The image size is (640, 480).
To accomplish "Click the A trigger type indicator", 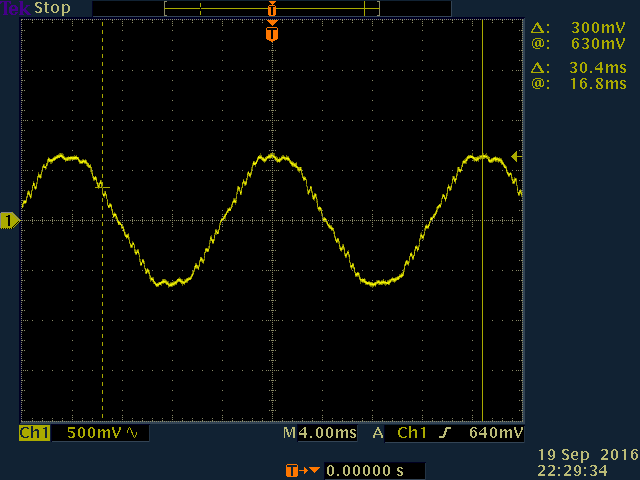I will (x=378, y=434).
